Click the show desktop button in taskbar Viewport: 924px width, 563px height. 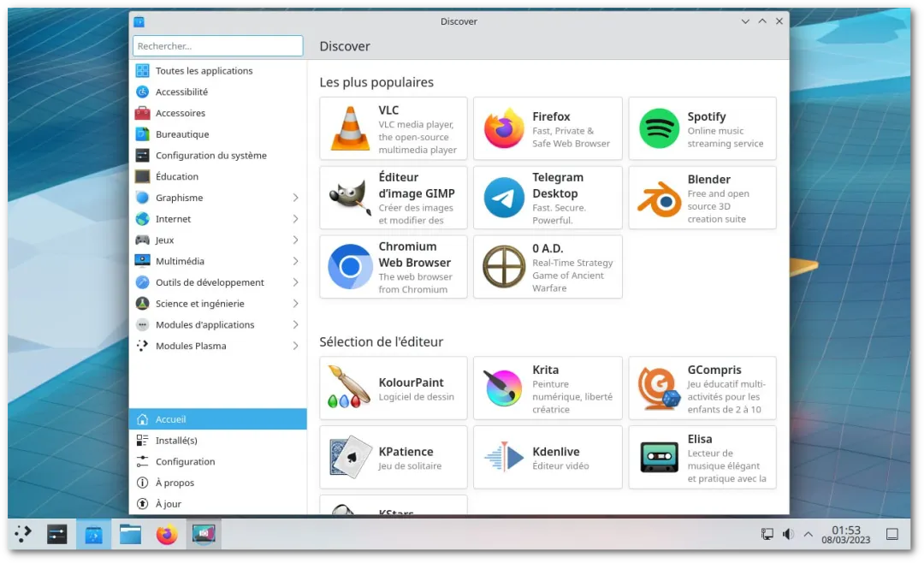(x=892, y=534)
